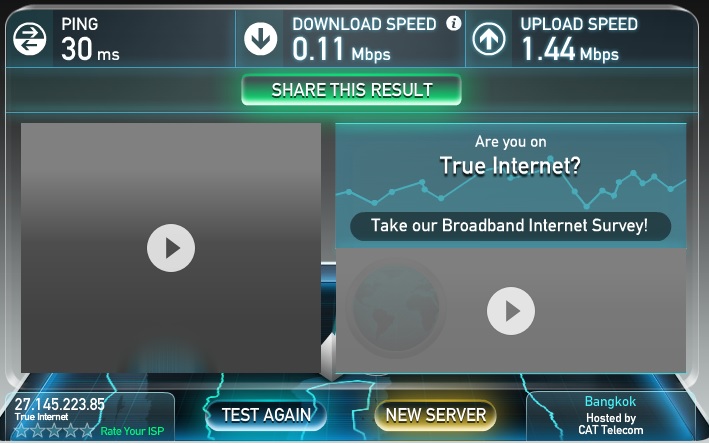Start the test again
This screenshot has width=709, height=444.
pyautogui.click(x=266, y=415)
